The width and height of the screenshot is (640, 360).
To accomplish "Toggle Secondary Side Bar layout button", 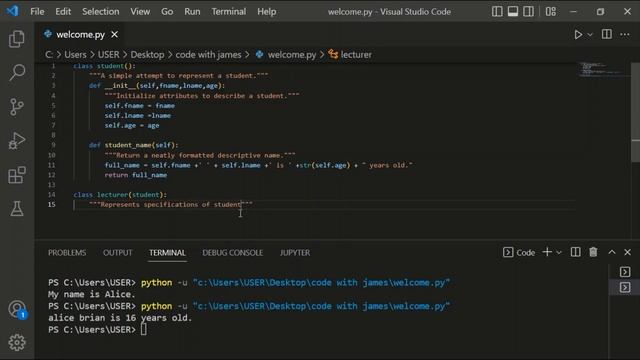I will tap(528, 11).
